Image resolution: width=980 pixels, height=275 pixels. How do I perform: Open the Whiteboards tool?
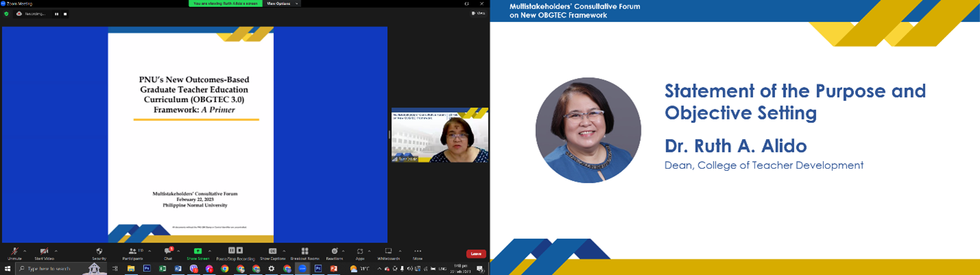pyautogui.click(x=388, y=252)
